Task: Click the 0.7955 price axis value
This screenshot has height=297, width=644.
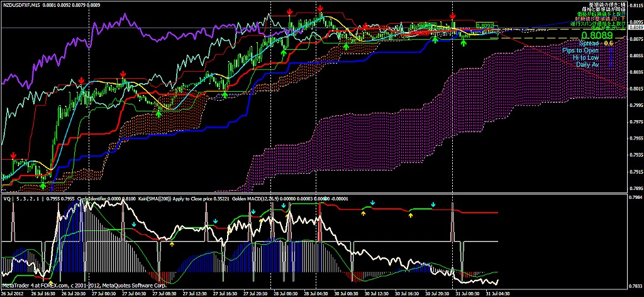Action: pos(635,139)
